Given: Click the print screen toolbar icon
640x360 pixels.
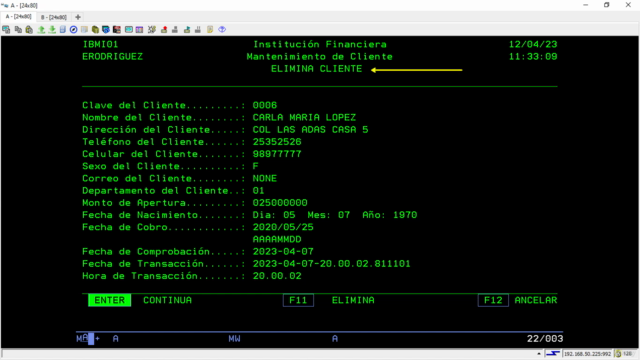Looking at the screenshot, I should [x=6, y=29].
